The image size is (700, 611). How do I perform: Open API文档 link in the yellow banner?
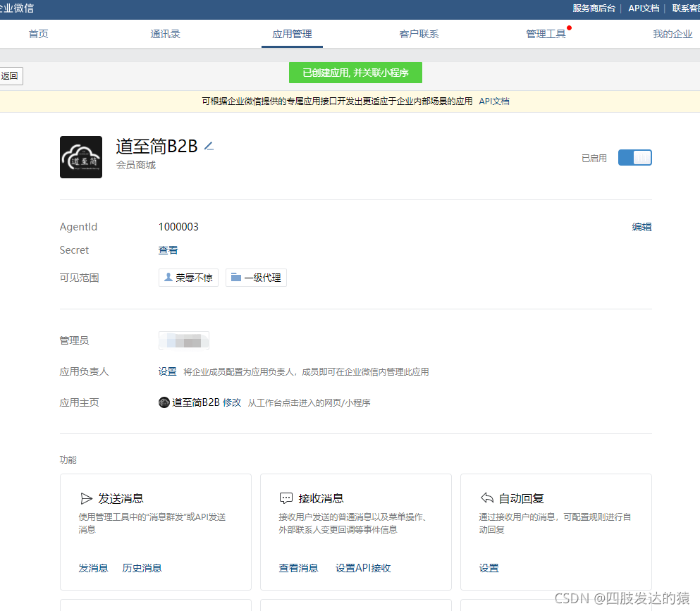tap(493, 101)
